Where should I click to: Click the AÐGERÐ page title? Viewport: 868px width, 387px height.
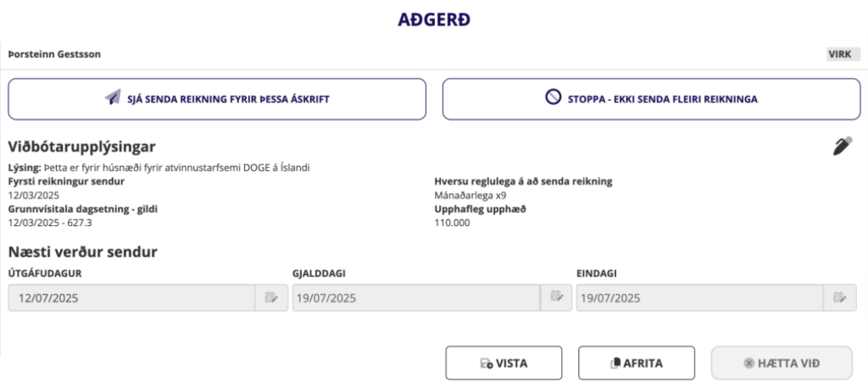coord(433,19)
